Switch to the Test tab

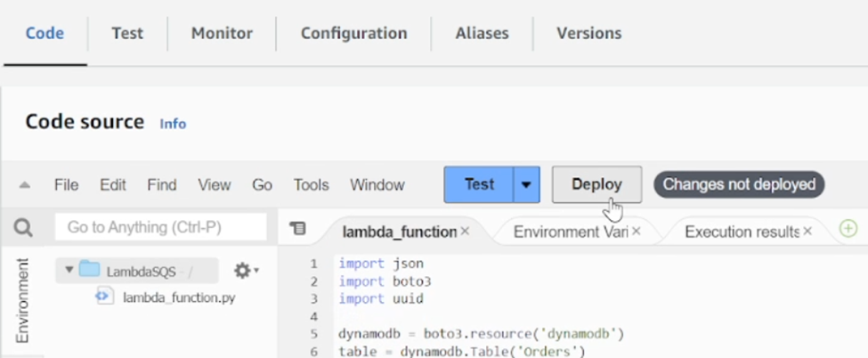pos(127,33)
